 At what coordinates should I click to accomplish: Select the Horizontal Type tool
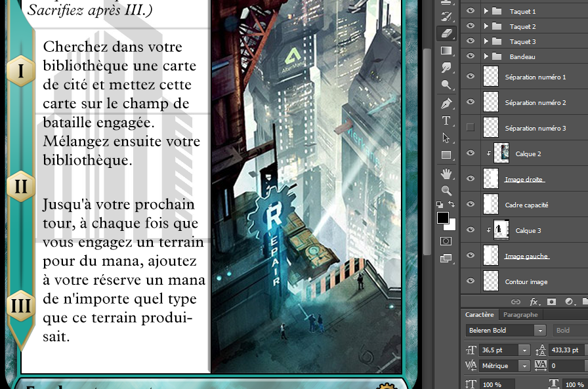point(446,120)
